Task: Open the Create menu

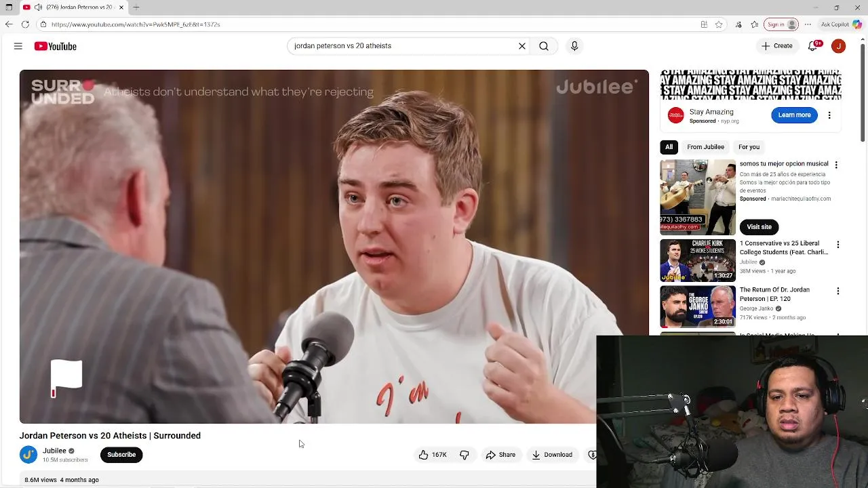Action: [x=776, y=46]
